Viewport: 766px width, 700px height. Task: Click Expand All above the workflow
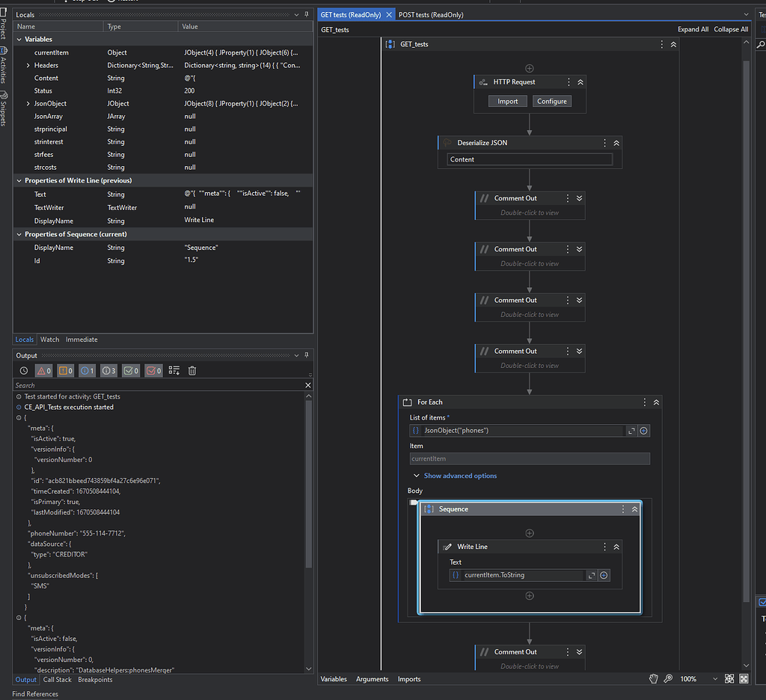click(693, 28)
